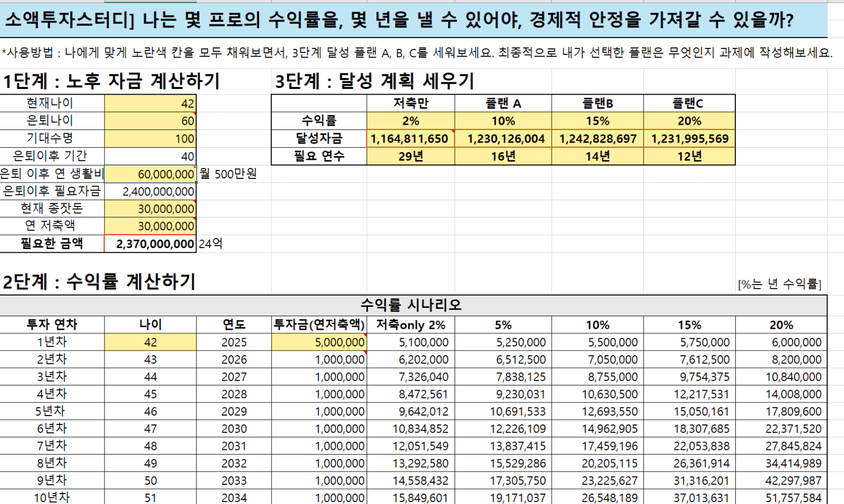Click achieved fund cell 1,164,811,650

(411, 138)
